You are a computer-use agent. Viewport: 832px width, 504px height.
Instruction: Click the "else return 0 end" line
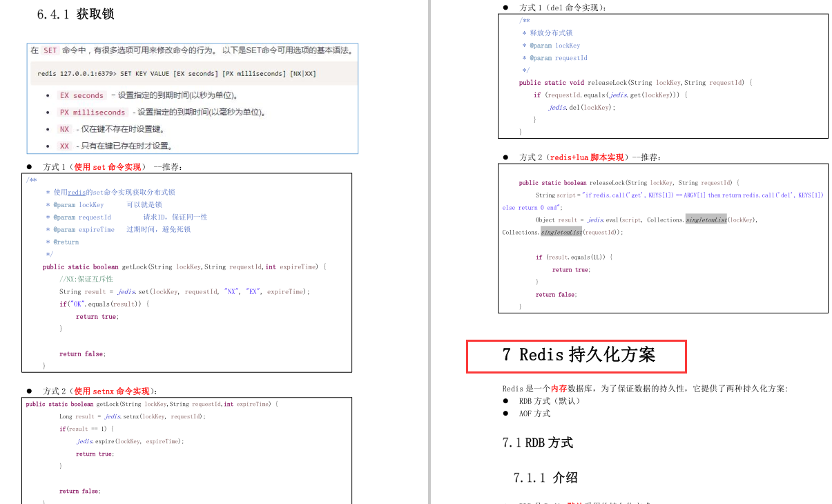pyautogui.click(x=533, y=208)
